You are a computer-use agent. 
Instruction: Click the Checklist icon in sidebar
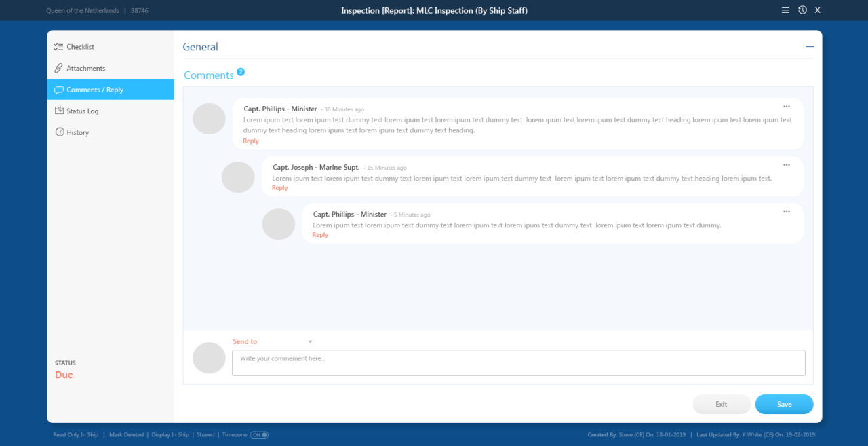click(59, 47)
